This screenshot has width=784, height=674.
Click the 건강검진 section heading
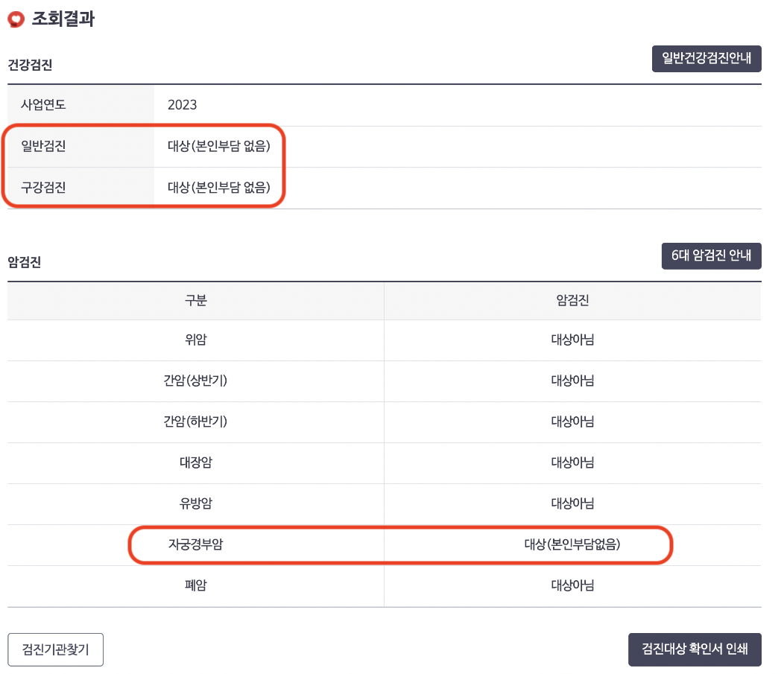tap(25, 66)
